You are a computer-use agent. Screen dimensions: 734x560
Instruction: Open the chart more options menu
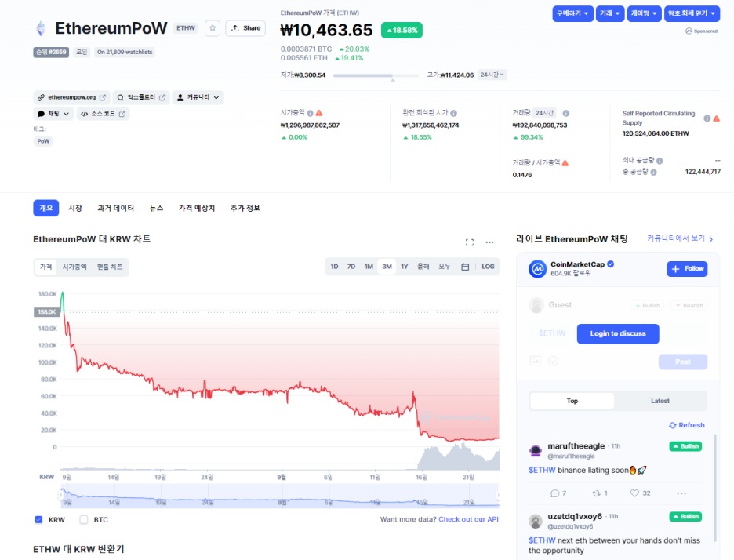coord(489,242)
